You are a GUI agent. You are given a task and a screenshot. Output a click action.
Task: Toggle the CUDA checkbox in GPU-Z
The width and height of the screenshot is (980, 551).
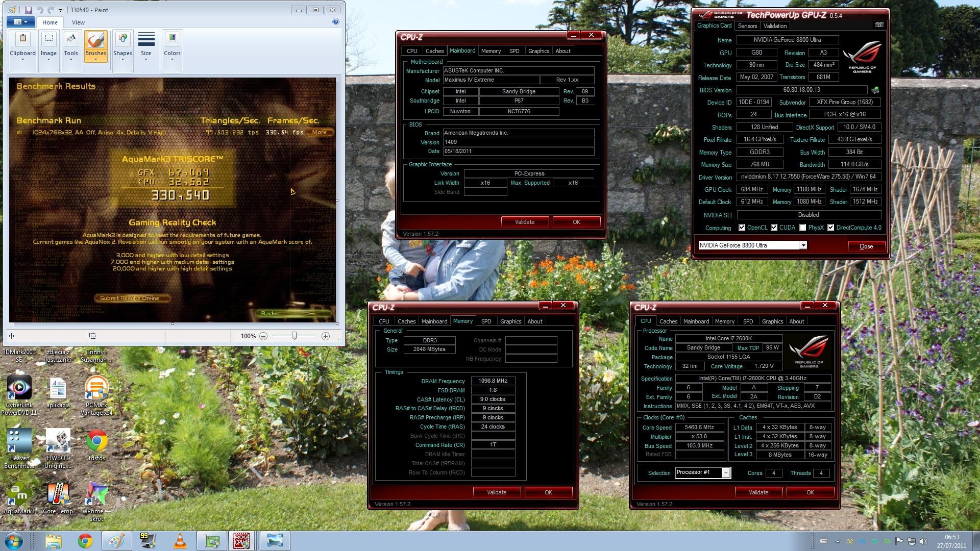coord(774,228)
